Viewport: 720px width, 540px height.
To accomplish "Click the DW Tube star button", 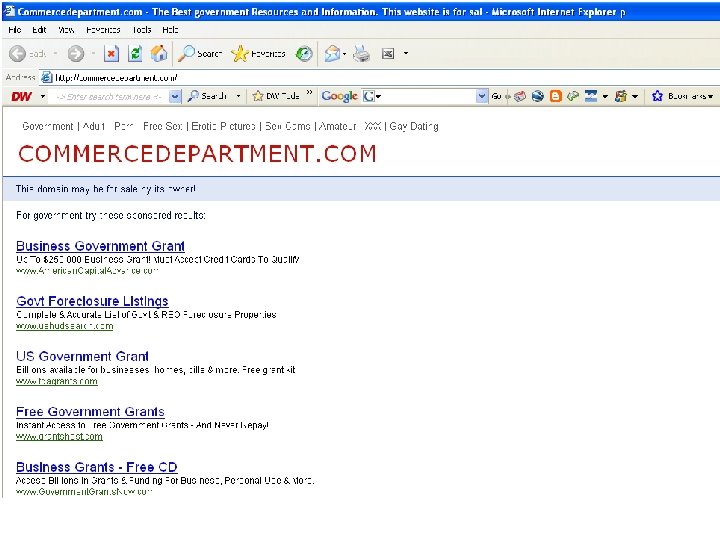I will (x=276, y=96).
